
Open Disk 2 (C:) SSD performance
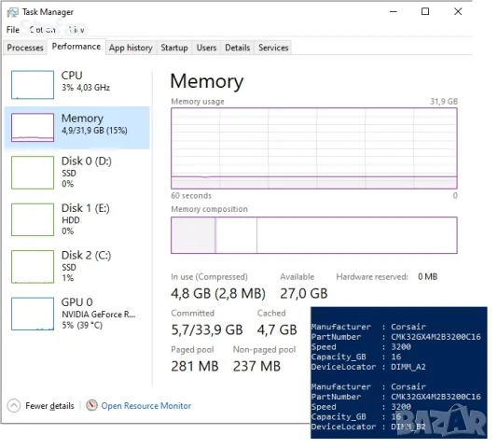click(x=76, y=266)
